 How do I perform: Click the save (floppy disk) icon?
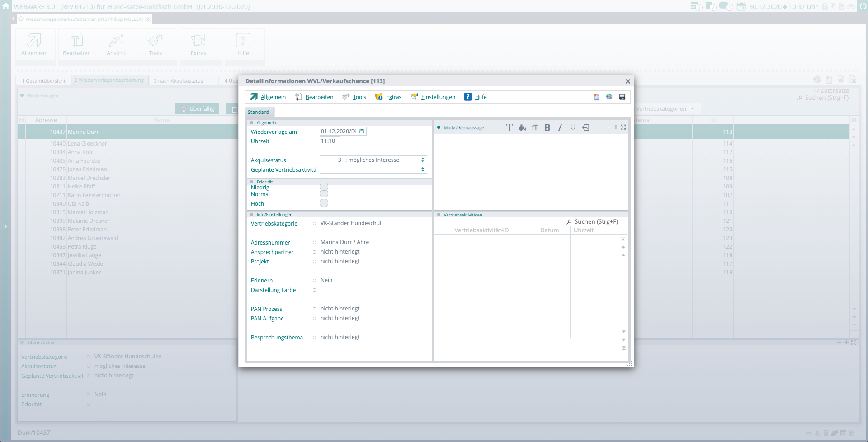(622, 97)
